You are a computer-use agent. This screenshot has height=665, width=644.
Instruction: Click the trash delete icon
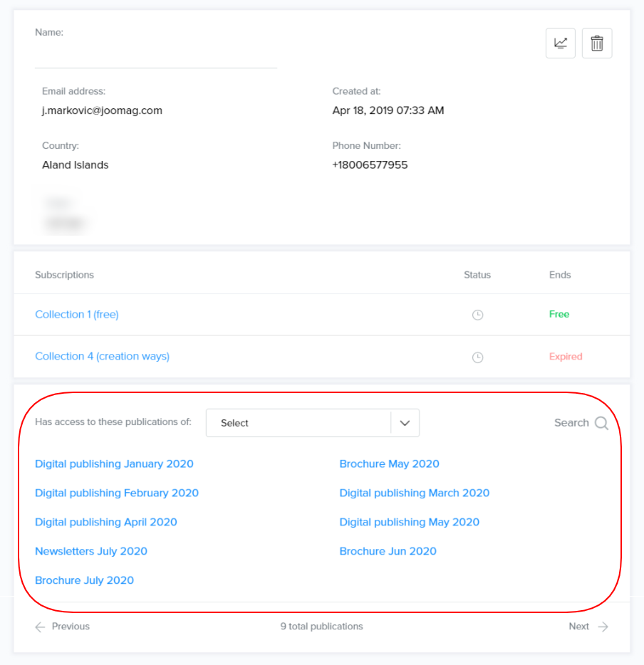click(x=597, y=43)
